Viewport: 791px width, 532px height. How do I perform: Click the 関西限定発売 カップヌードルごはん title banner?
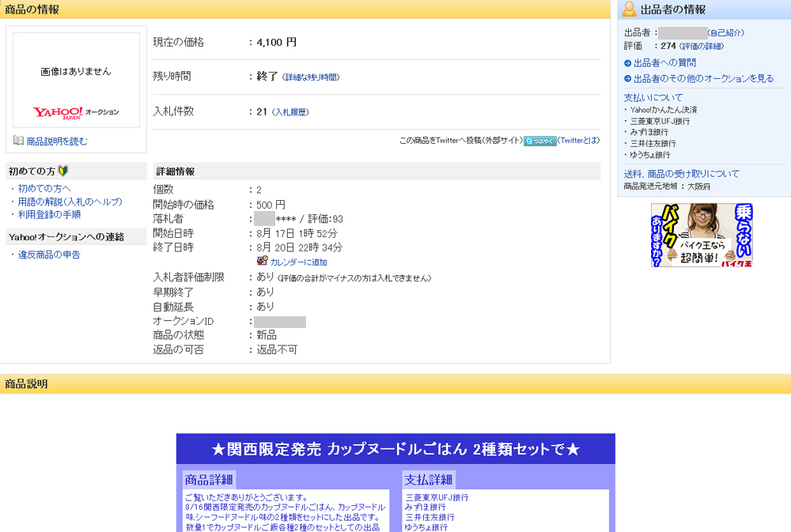click(395, 449)
